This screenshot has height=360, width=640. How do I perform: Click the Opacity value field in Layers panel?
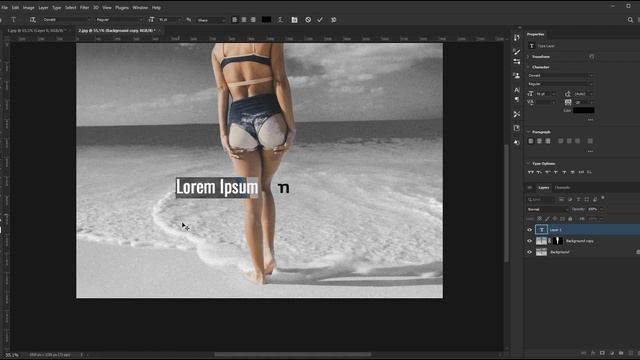pyautogui.click(x=594, y=209)
